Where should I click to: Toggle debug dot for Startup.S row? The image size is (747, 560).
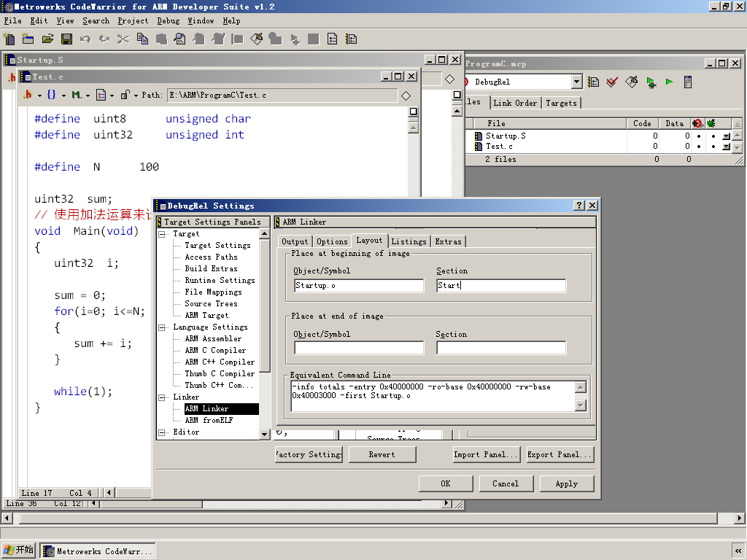[x=713, y=136]
